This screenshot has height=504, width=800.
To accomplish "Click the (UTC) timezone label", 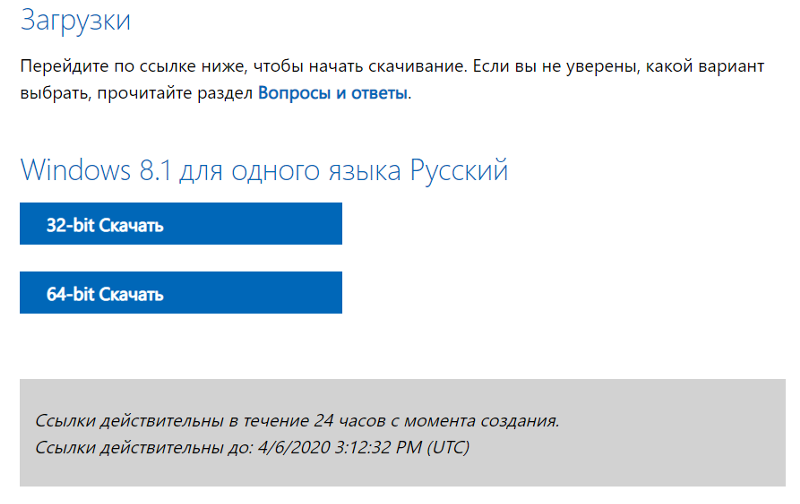I will (x=448, y=447).
